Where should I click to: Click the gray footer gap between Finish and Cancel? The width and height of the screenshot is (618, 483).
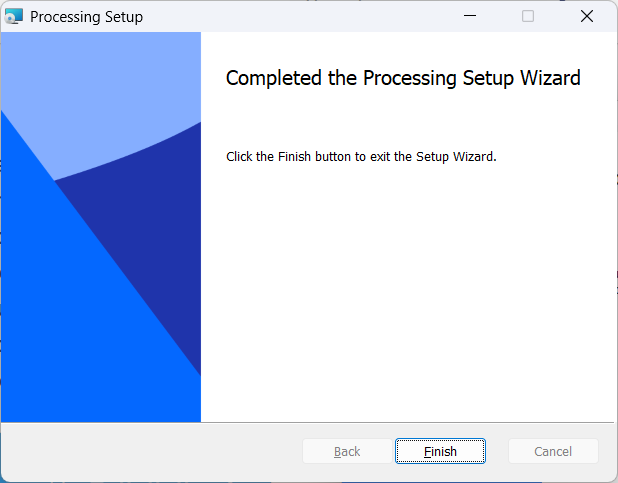coord(497,451)
